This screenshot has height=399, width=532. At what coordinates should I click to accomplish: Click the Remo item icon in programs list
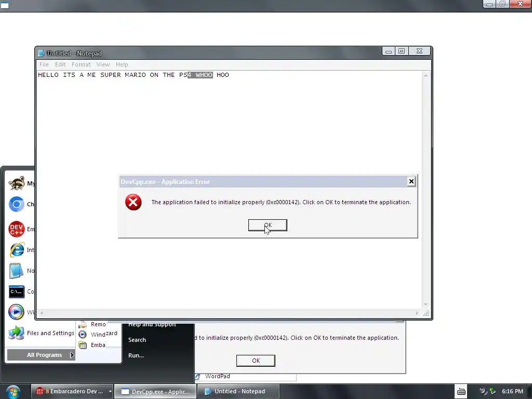coord(83,324)
